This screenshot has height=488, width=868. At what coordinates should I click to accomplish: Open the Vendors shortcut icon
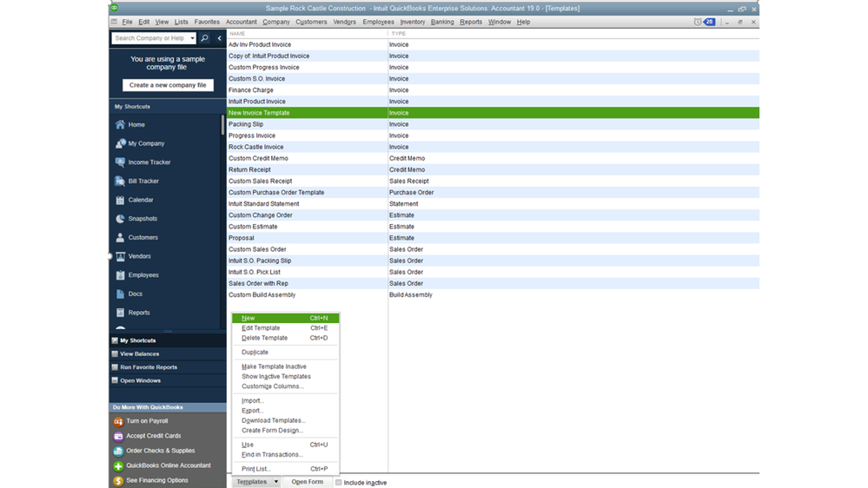coord(120,256)
